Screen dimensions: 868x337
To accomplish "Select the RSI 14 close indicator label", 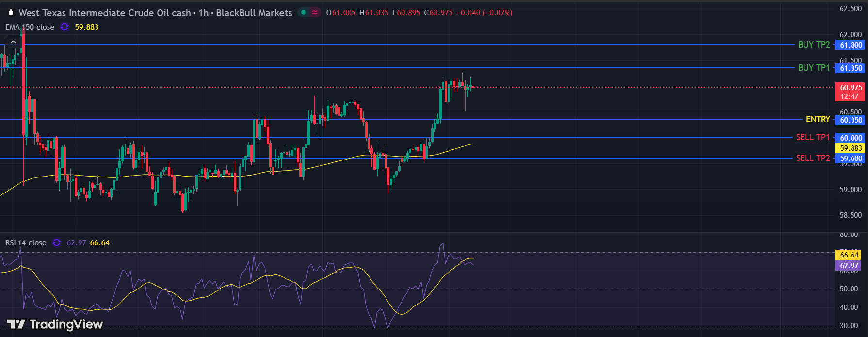I will 26,242.
